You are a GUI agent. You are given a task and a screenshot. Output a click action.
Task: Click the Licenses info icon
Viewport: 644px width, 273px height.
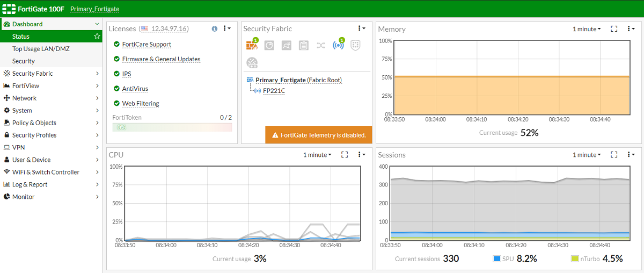[215, 28]
